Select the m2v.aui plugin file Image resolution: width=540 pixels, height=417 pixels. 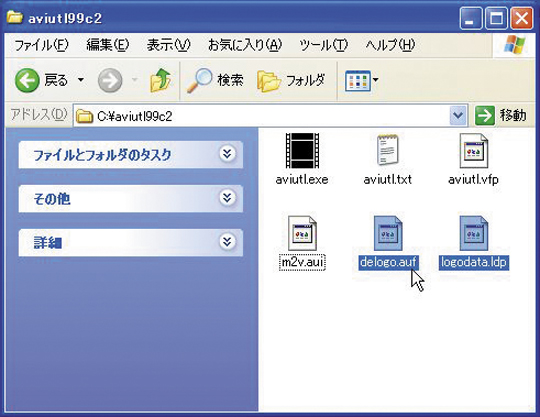pos(302,233)
